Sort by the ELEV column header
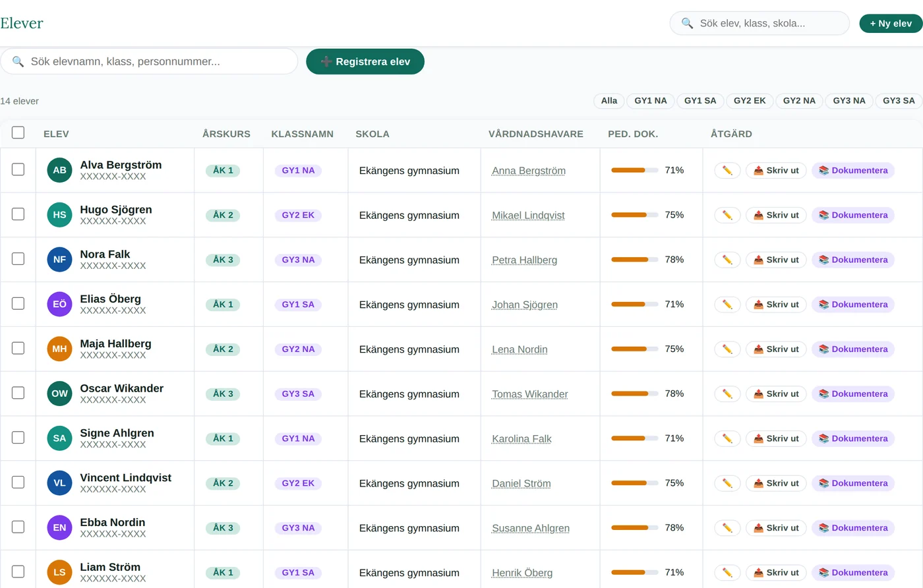Image resolution: width=923 pixels, height=588 pixels. point(56,134)
